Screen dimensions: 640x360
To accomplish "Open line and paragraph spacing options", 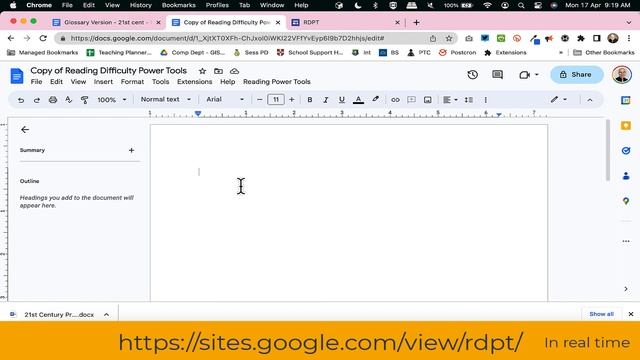I will pyautogui.click(x=469, y=100).
